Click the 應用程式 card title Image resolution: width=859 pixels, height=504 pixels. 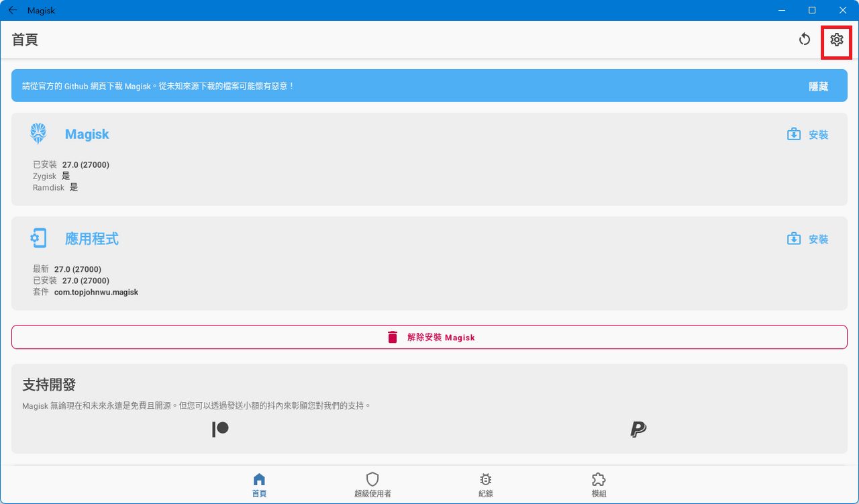tap(92, 239)
